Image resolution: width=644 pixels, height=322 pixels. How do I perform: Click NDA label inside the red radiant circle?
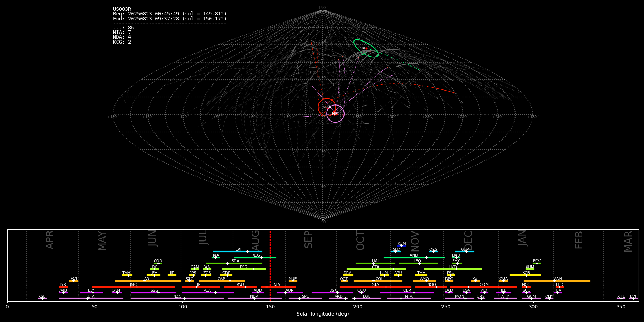point(327,107)
